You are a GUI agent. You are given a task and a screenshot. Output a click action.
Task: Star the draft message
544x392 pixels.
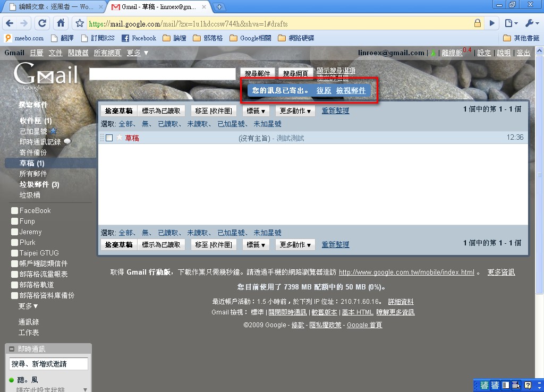pyautogui.click(x=120, y=138)
